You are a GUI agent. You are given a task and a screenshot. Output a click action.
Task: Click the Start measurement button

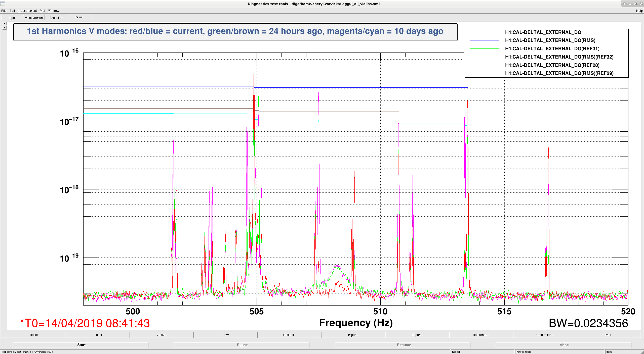pos(81,345)
